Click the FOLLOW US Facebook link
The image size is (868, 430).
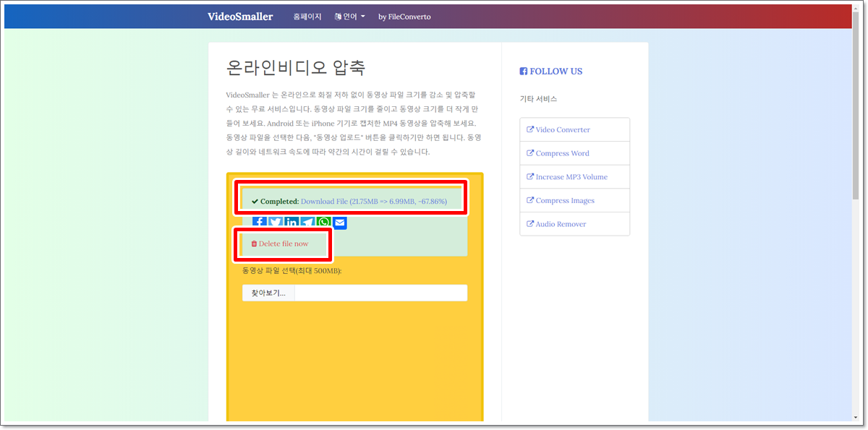(551, 72)
